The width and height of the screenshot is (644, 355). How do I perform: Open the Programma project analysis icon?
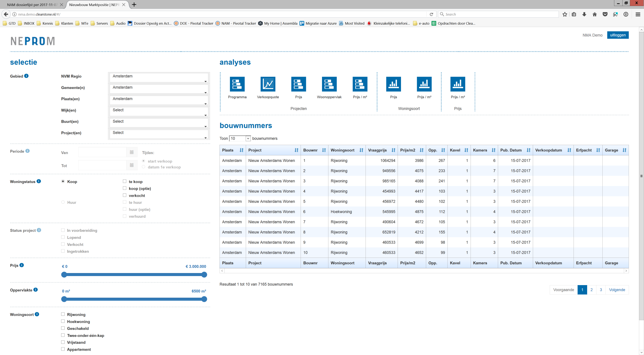(x=237, y=84)
